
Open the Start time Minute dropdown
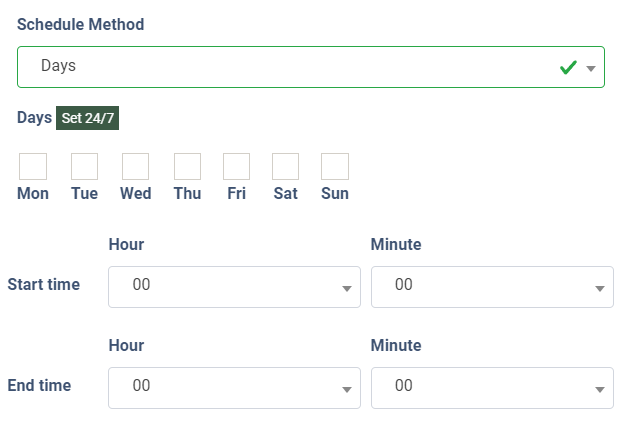pos(492,286)
